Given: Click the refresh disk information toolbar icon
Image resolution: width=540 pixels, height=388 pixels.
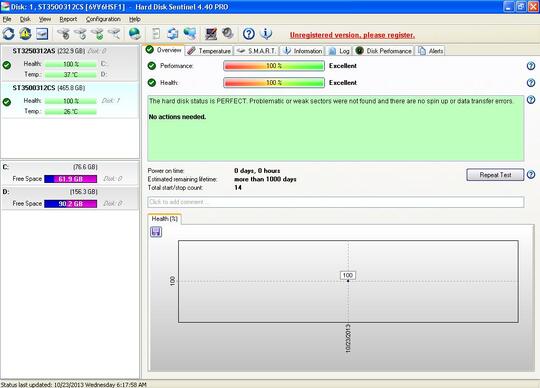Looking at the screenshot, I should coord(9,34).
